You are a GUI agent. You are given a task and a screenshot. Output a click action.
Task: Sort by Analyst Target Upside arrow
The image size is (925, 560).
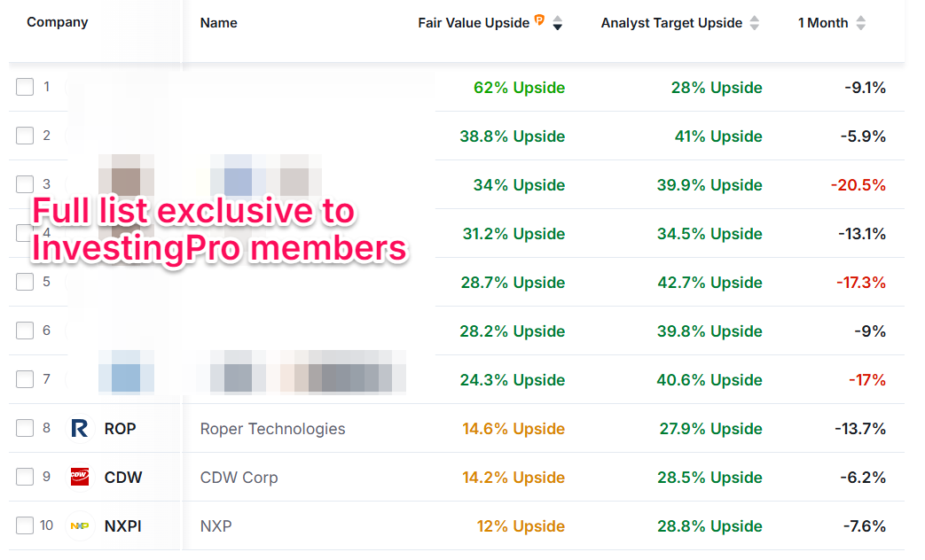pyautogui.click(x=755, y=24)
